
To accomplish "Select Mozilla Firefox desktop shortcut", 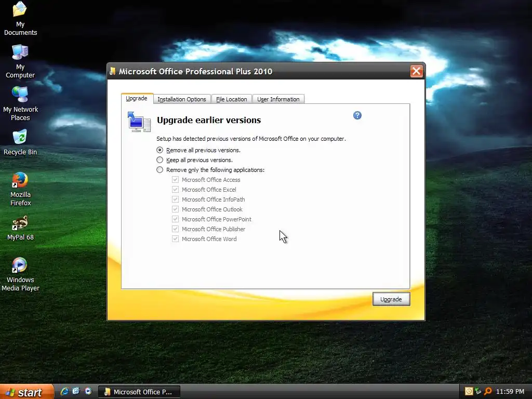I will (x=20, y=189).
